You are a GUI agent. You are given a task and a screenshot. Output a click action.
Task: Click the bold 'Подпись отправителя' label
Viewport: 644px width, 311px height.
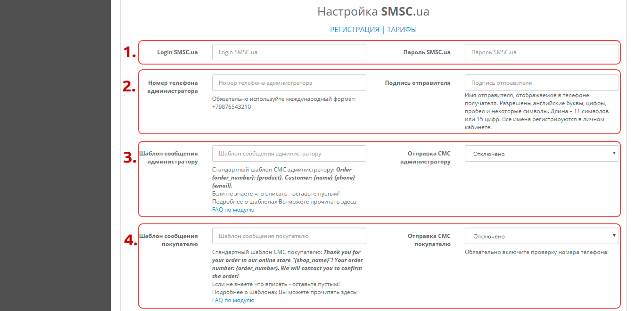point(417,83)
